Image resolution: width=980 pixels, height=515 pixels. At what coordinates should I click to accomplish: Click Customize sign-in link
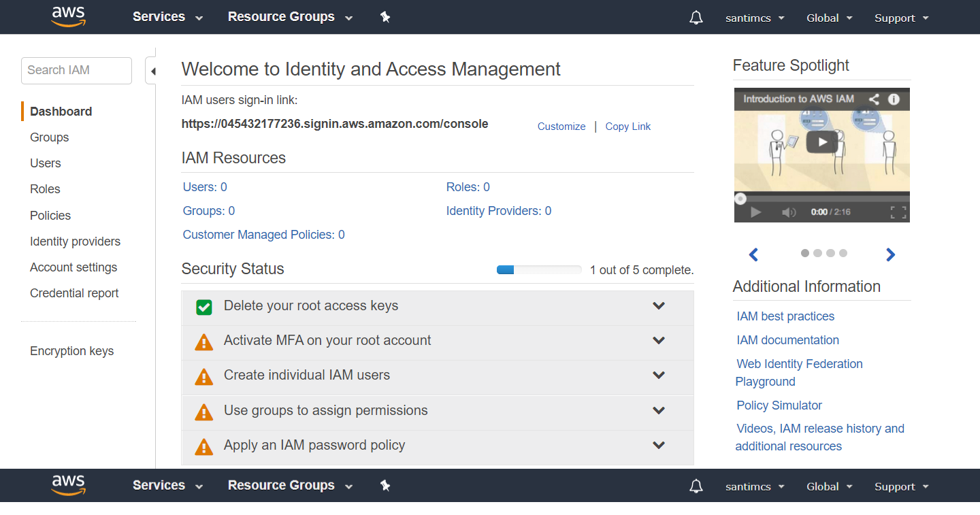(561, 127)
